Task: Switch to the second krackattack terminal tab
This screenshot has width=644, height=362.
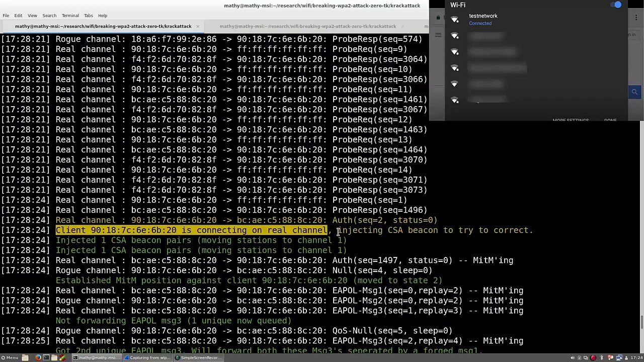Action: 308,26
